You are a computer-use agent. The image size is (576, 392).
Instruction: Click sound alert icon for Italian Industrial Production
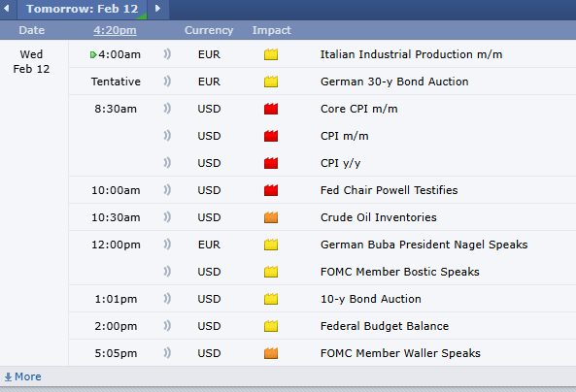tap(167, 54)
